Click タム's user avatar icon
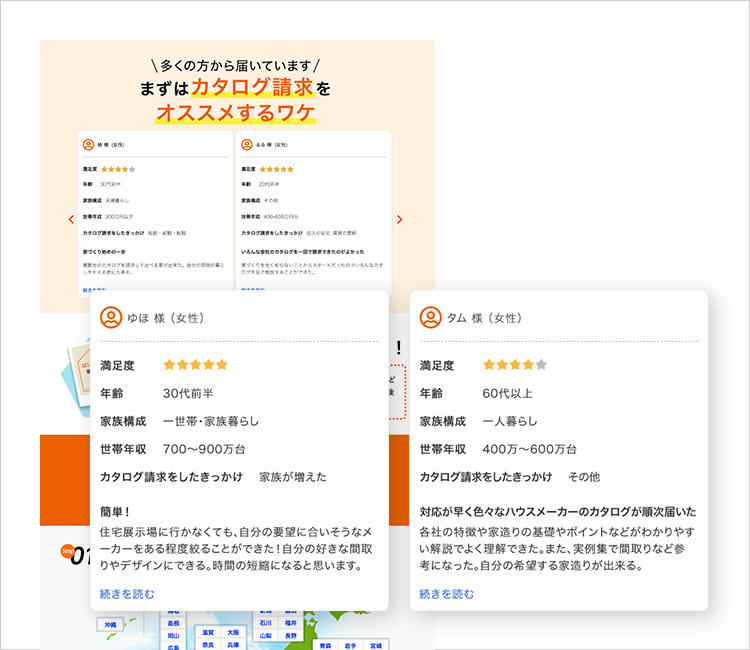This screenshot has height=650, width=750. point(430,318)
